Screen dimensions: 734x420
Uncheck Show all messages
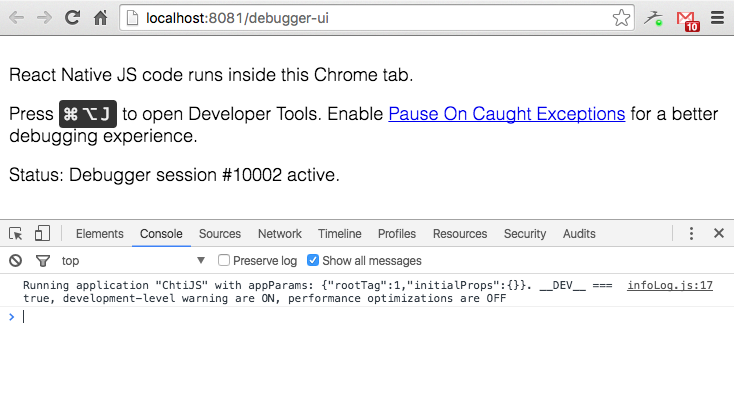(313, 260)
